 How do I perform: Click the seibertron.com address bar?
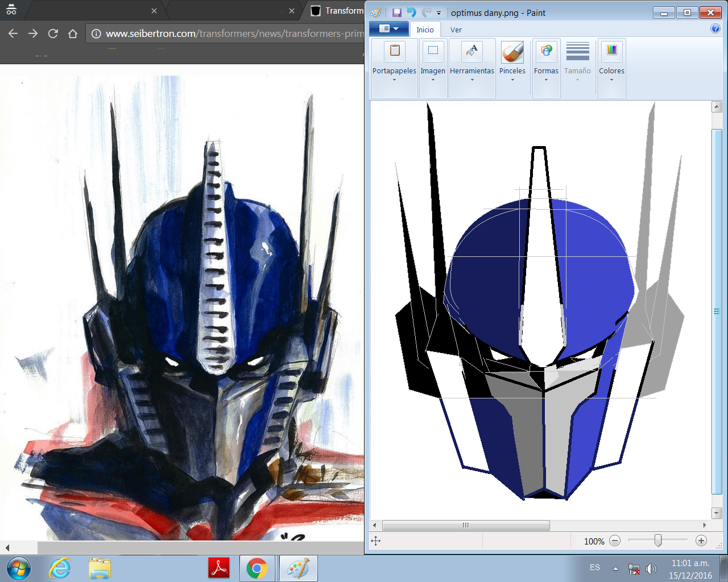(227, 34)
